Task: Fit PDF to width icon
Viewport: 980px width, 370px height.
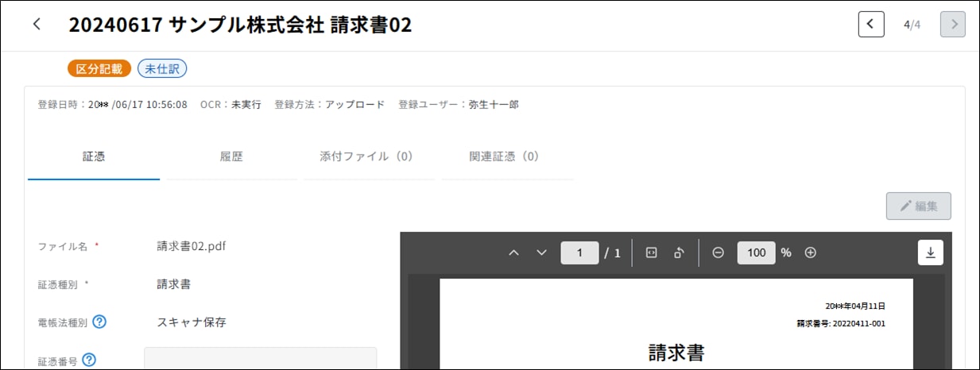Action: tap(651, 252)
